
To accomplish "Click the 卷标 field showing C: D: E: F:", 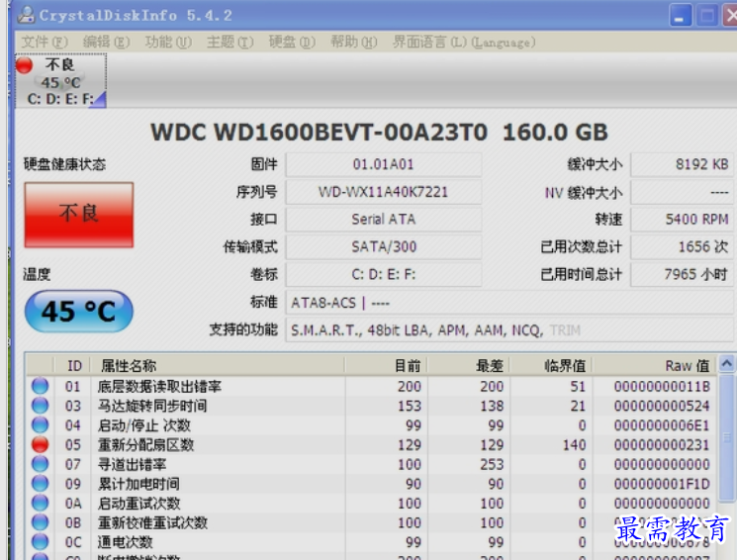I will 384,274.
